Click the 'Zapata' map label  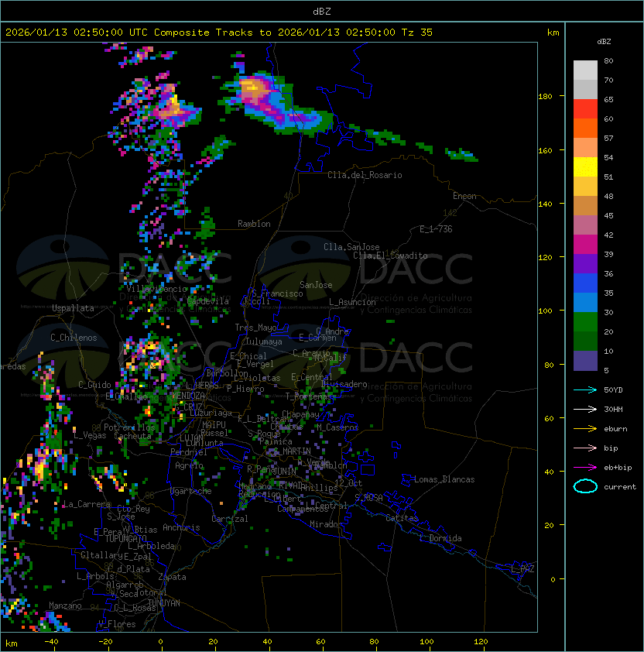172,577
